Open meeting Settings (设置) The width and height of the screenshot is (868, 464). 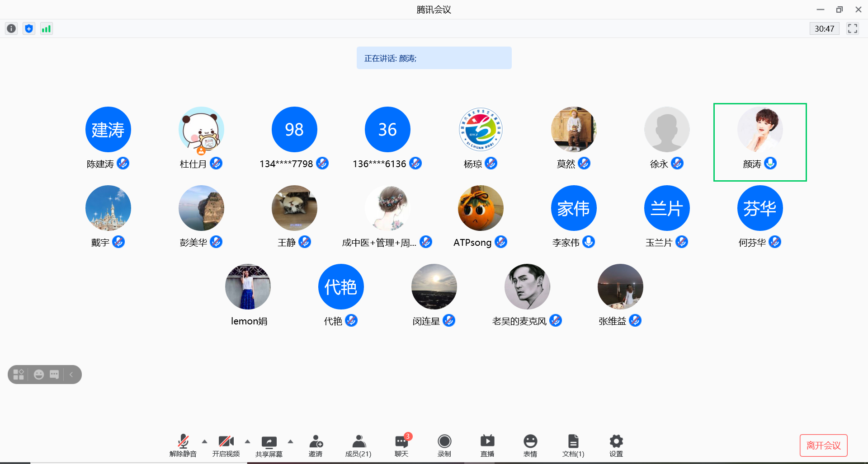point(616,445)
